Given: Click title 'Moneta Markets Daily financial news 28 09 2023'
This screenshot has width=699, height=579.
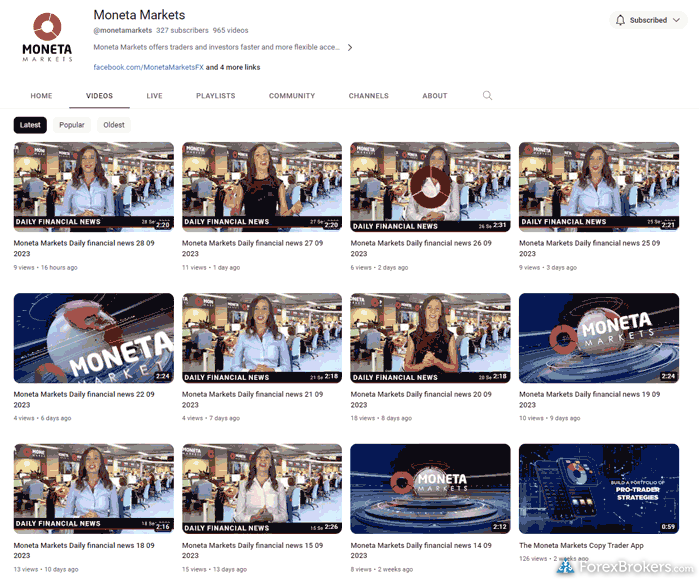Looking at the screenshot, I should click(84, 248).
